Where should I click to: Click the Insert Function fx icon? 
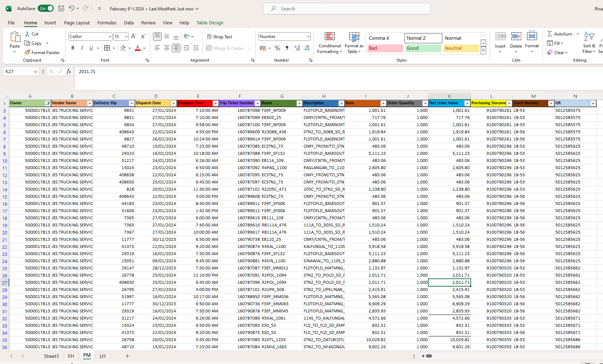68,71
